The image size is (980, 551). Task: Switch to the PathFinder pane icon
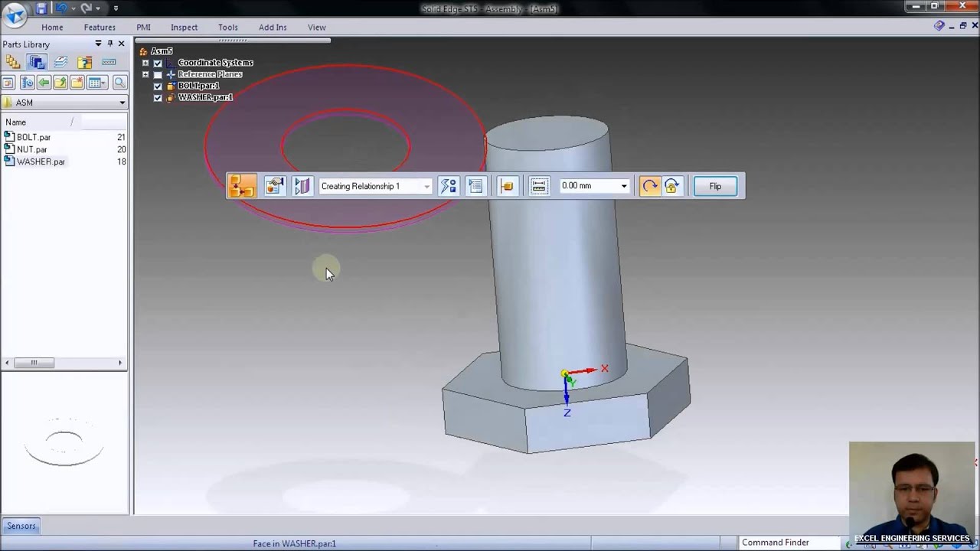[12, 62]
